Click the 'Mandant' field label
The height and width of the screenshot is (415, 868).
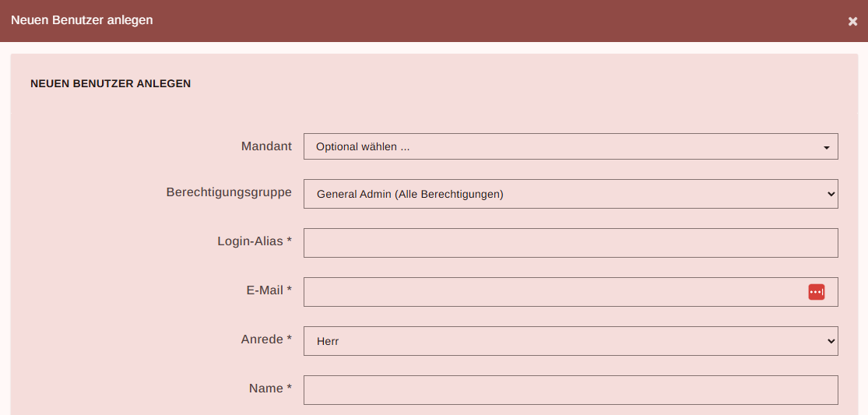pos(266,146)
